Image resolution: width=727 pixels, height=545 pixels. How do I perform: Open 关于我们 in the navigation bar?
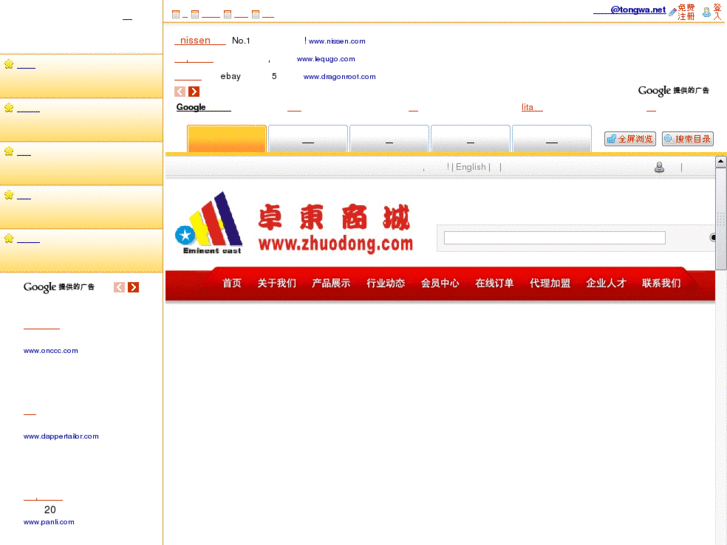(x=277, y=283)
